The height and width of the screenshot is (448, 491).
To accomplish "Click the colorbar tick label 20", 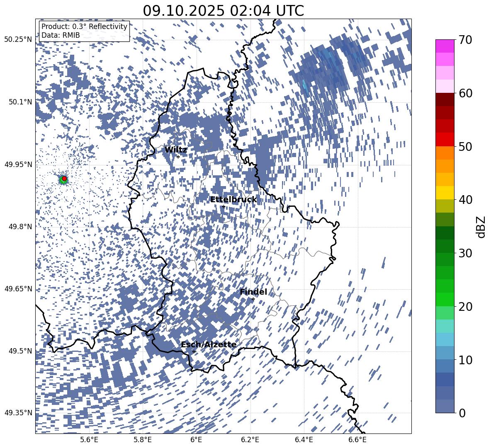I will point(465,307).
